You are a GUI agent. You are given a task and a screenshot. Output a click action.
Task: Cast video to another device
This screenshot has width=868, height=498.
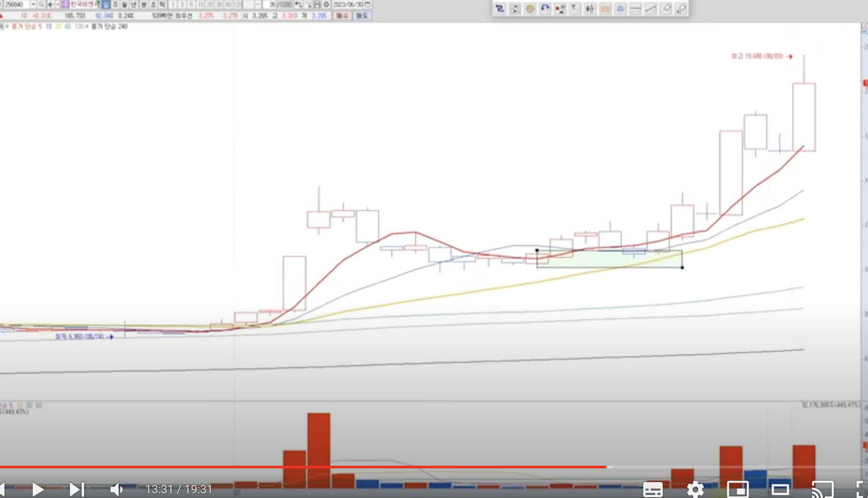coord(822,489)
